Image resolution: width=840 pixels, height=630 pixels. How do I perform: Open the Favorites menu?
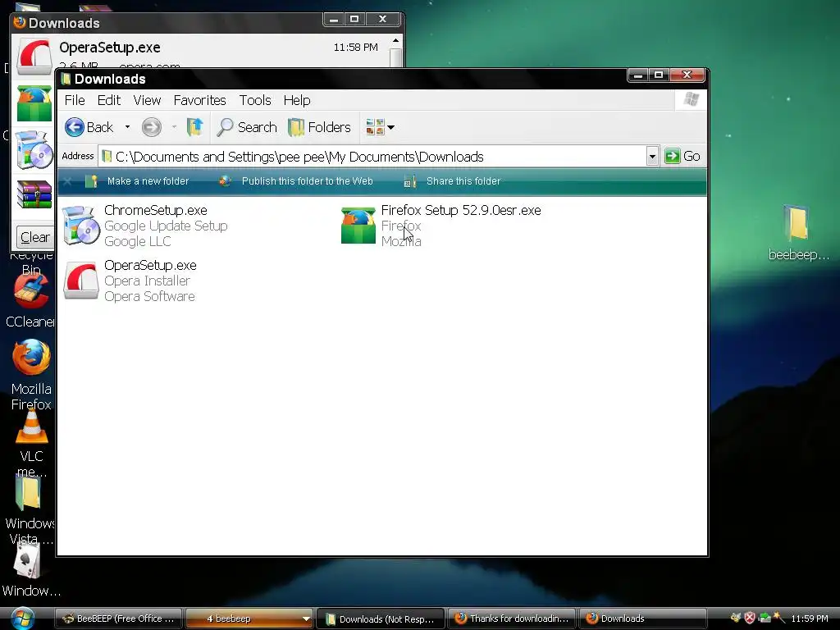199,100
